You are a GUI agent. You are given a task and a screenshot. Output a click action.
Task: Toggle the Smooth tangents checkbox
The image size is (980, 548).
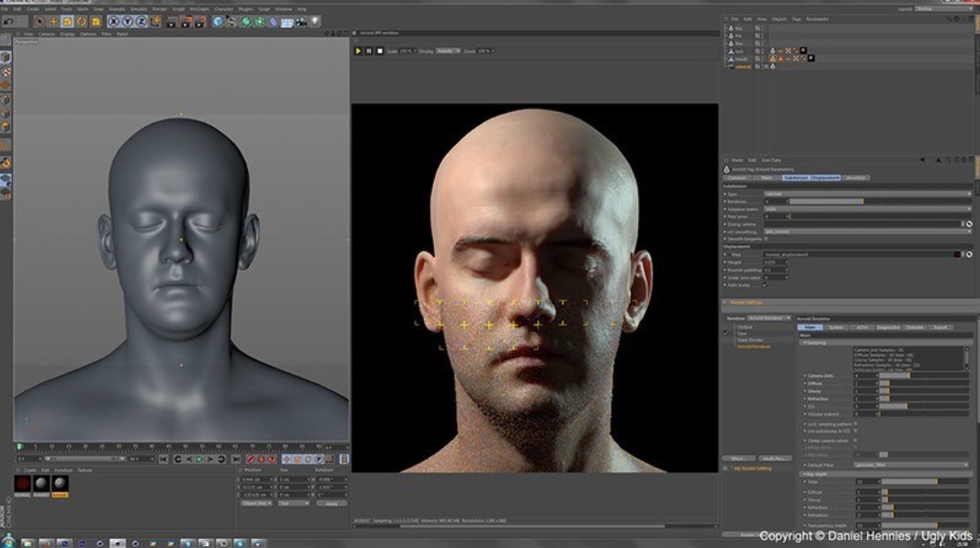[x=766, y=238]
